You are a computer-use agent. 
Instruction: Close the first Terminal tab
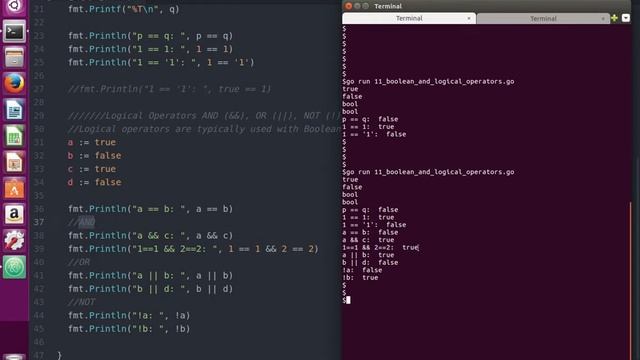click(x=469, y=18)
